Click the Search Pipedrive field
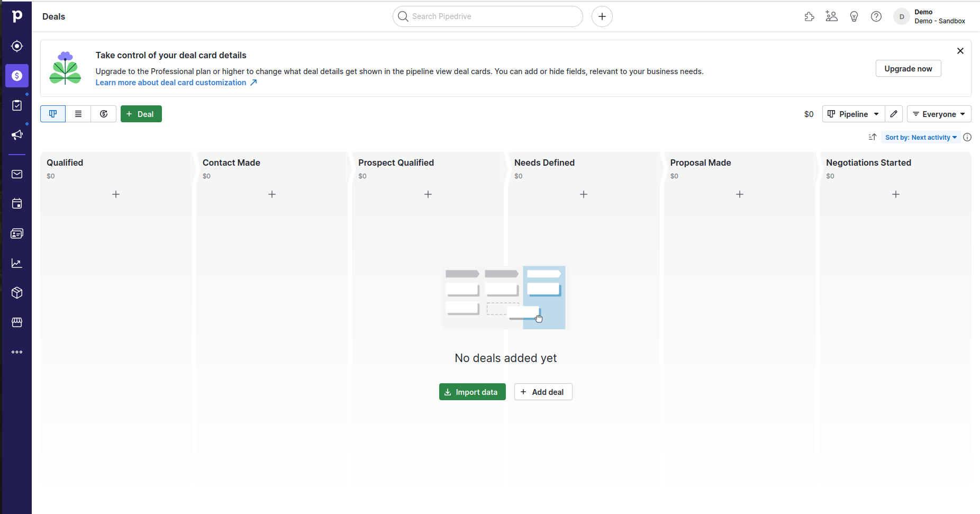Screen dimensions: 980x514 click(487, 16)
